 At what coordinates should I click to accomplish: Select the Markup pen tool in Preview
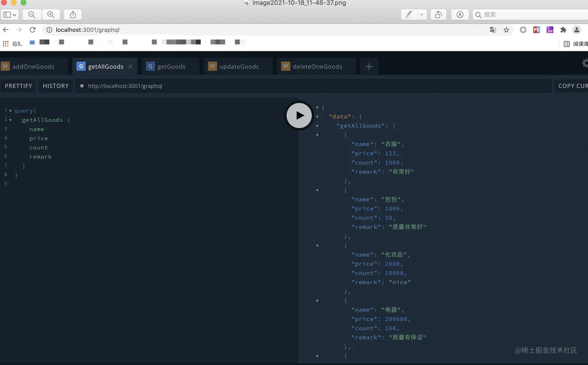pos(408,14)
